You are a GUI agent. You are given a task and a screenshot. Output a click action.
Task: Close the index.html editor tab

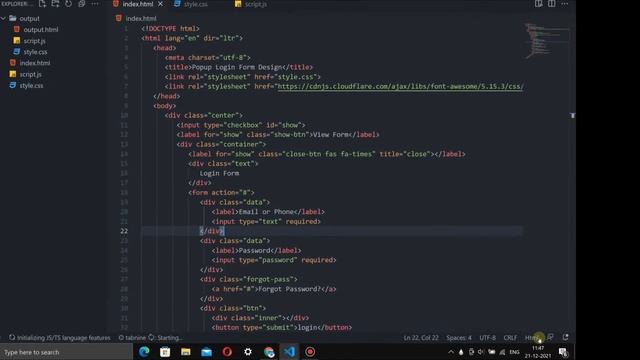coord(160,4)
